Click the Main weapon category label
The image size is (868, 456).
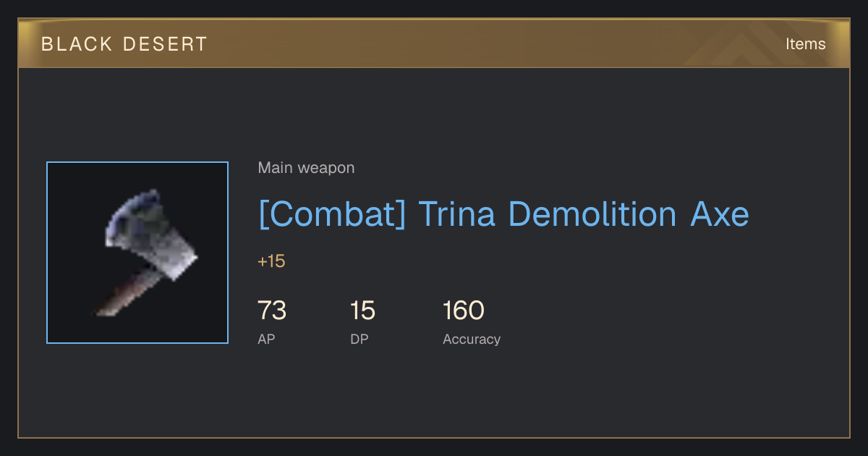point(306,168)
